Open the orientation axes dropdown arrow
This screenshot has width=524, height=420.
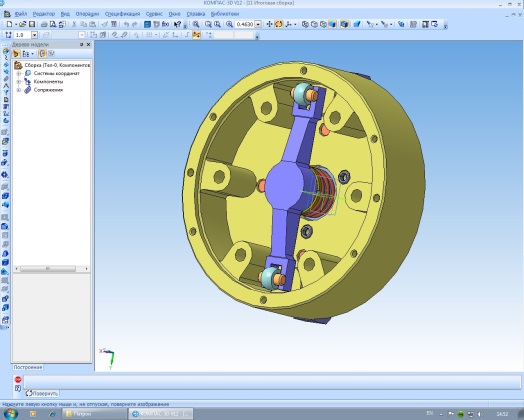(295, 24)
